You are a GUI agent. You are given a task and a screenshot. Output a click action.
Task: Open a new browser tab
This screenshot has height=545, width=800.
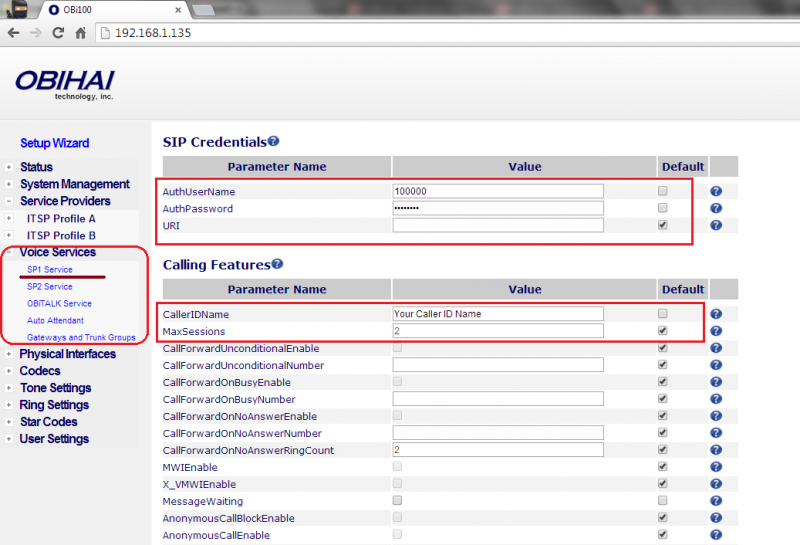click(203, 10)
